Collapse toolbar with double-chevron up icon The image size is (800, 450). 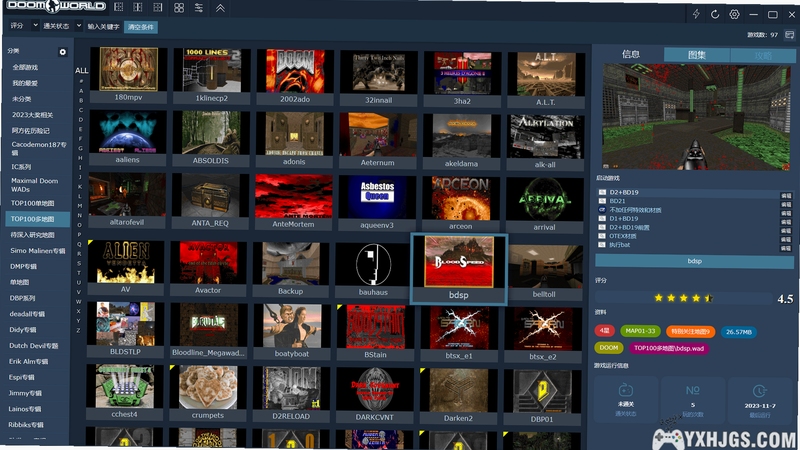click(220, 8)
